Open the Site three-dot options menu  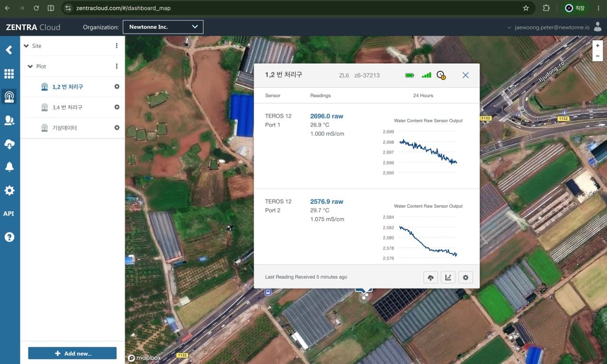pyautogui.click(x=117, y=46)
